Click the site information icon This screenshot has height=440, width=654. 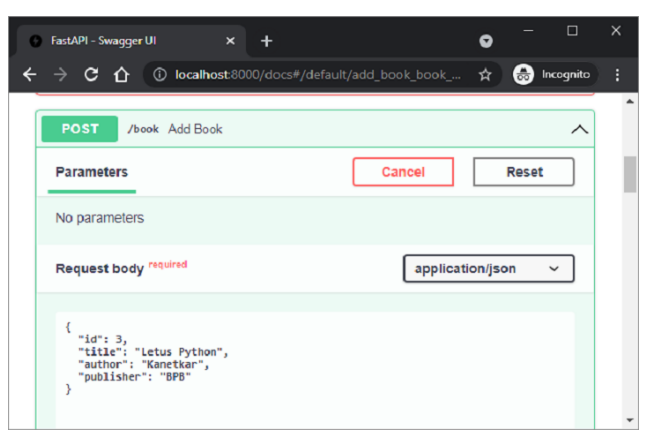tap(156, 75)
